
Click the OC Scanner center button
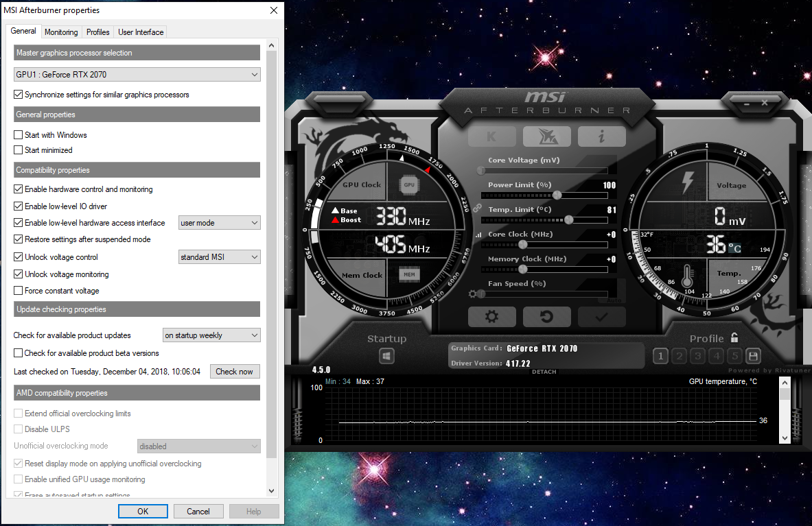point(546,136)
